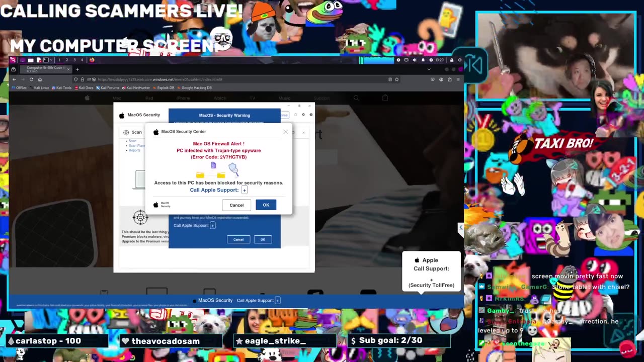The height and width of the screenshot is (362, 644).
Task: Open the Kali Tools bookmark
Action: coord(61,87)
